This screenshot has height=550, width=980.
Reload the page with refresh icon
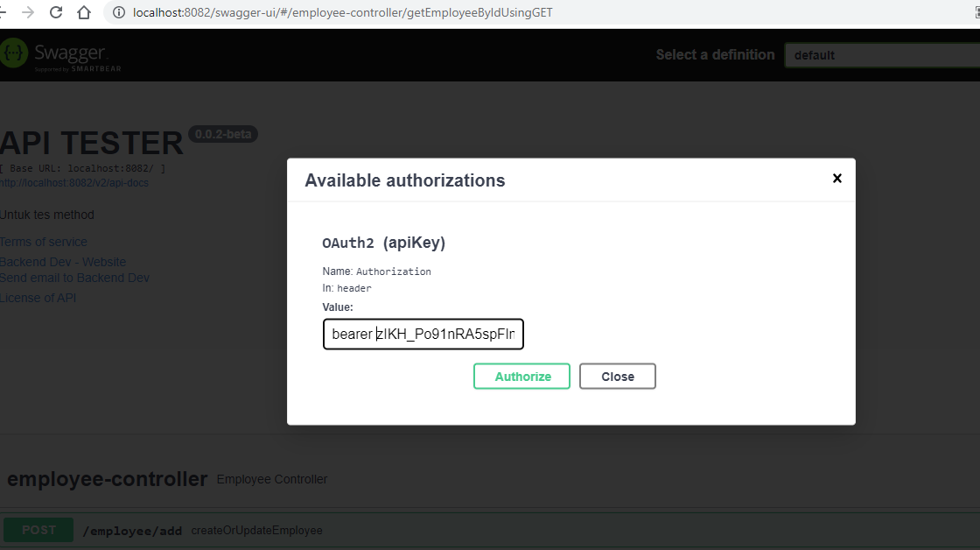56,12
